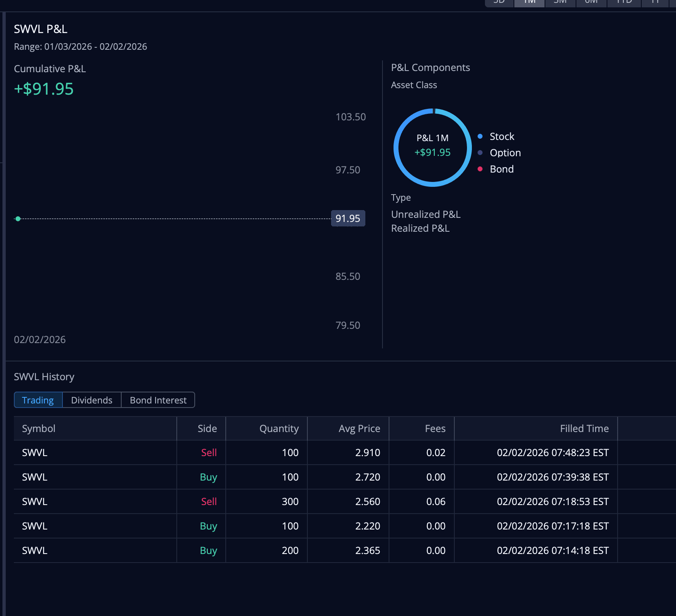This screenshot has width=676, height=616.
Task: Sort table by Quantity column header
Action: (279, 428)
